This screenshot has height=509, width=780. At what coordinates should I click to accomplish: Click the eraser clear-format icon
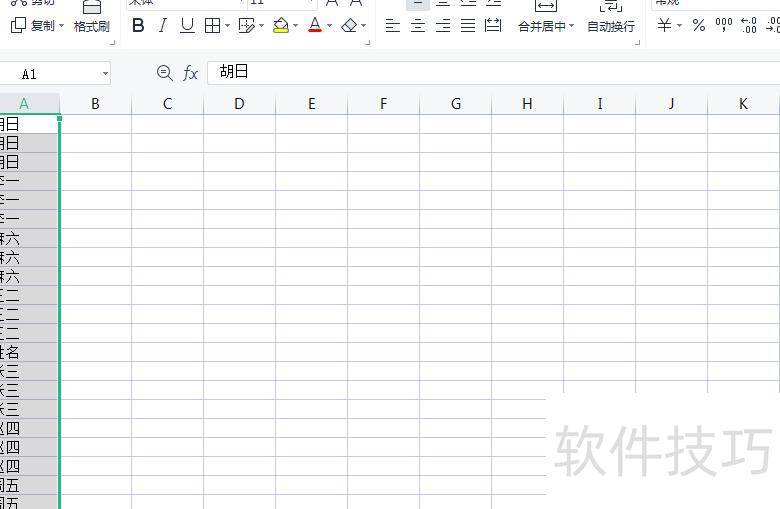pyautogui.click(x=349, y=25)
